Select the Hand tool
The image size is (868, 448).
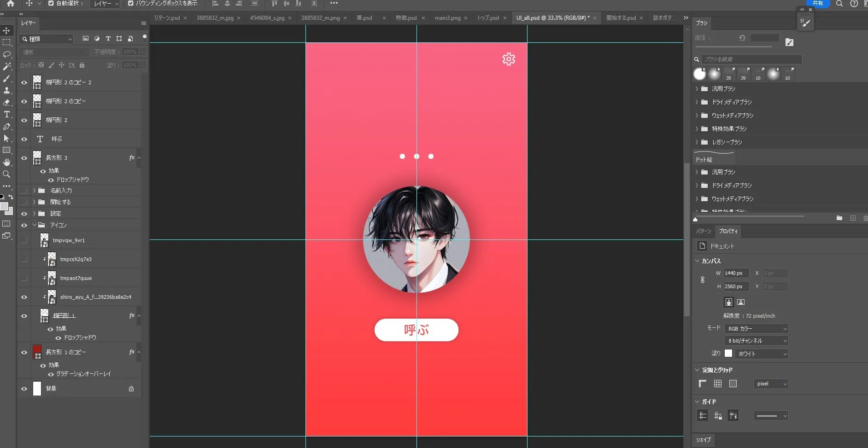tap(6, 162)
